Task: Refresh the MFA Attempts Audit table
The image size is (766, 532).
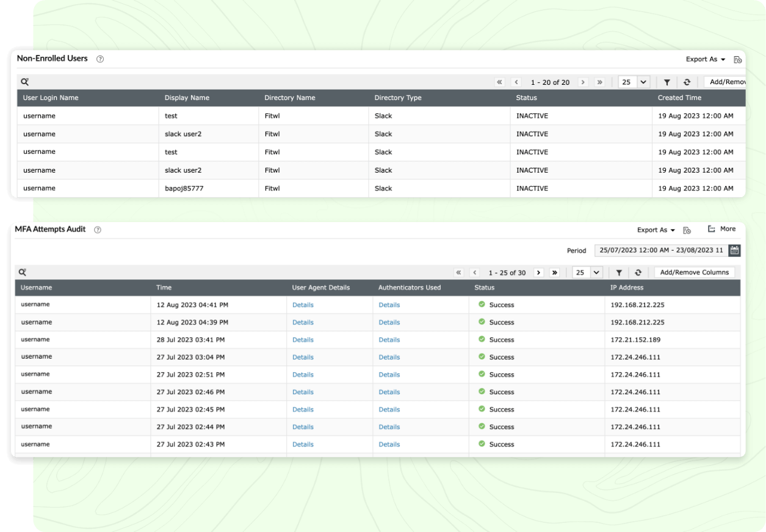Action: [638, 273]
